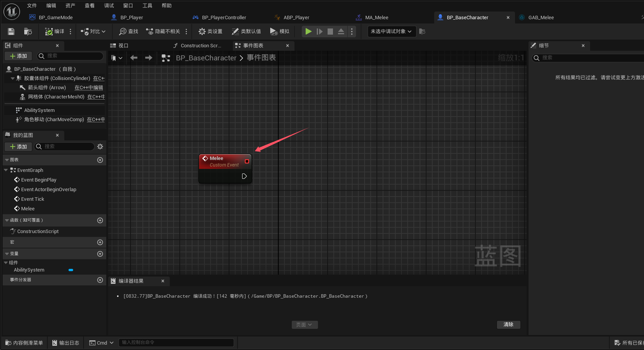Click 在C++中编辑 link for Arrow
The image size is (644, 350).
(89, 88)
